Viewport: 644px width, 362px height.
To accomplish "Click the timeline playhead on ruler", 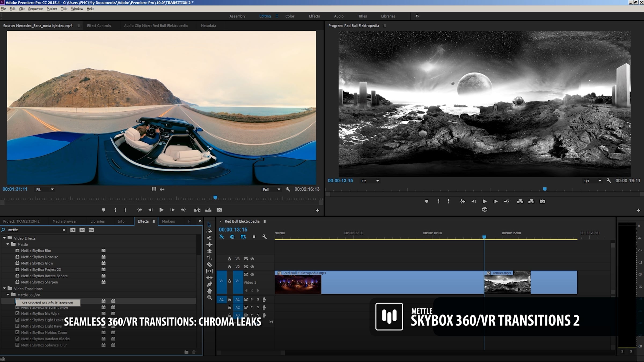I will tap(484, 237).
